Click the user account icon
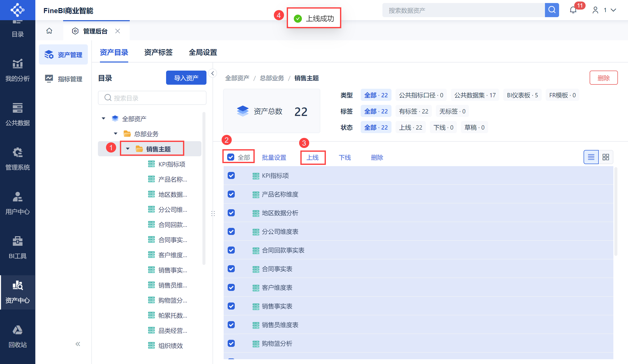Screen dimensions: 628x364 [x=595, y=10]
